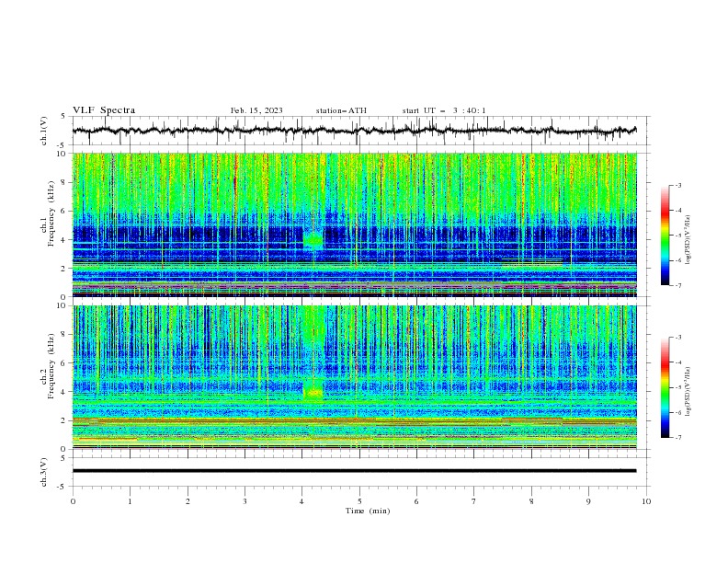The height and width of the screenshot is (563, 728).
Task: Click the time axis tick label "4"
Action: (x=302, y=501)
